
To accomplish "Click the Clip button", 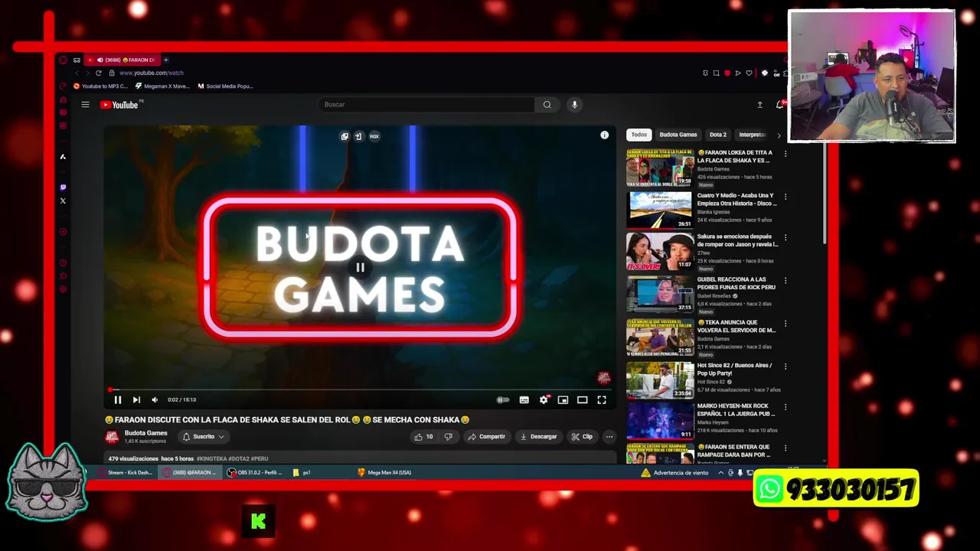I will point(582,437).
